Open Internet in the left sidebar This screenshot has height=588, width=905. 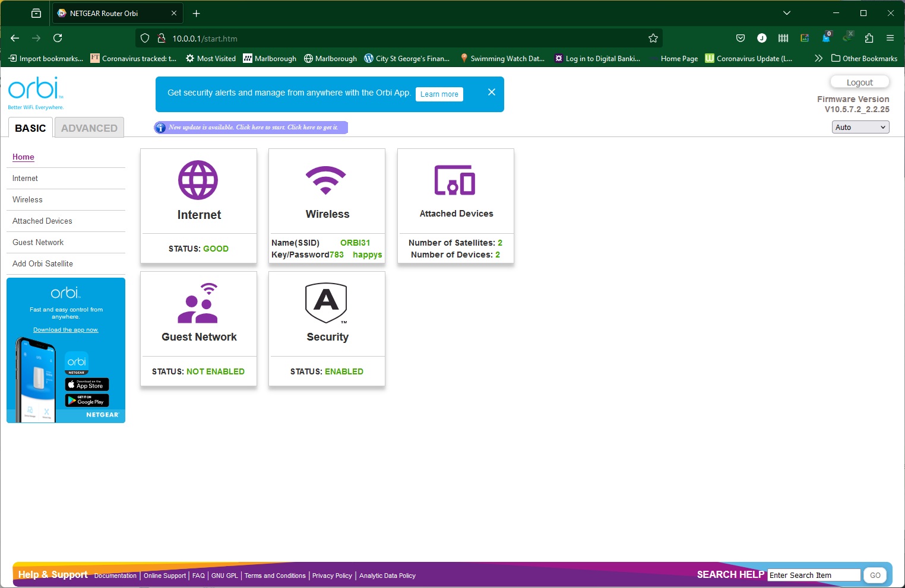click(25, 178)
